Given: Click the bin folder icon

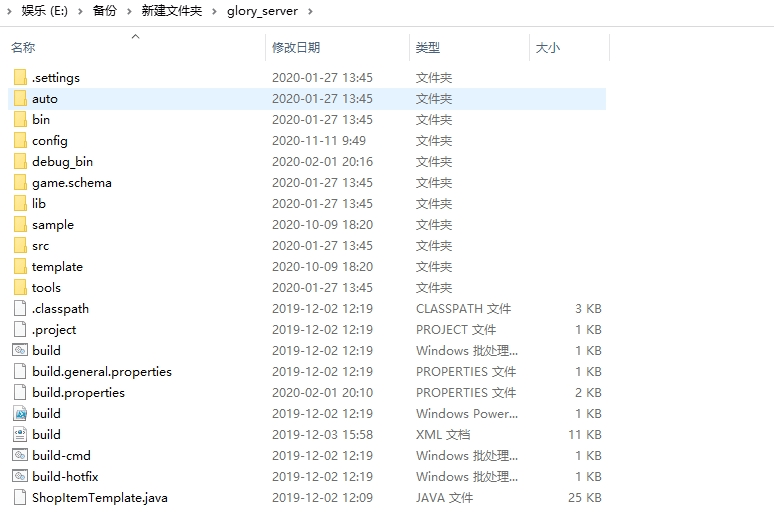Looking at the screenshot, I should [20, 119].
